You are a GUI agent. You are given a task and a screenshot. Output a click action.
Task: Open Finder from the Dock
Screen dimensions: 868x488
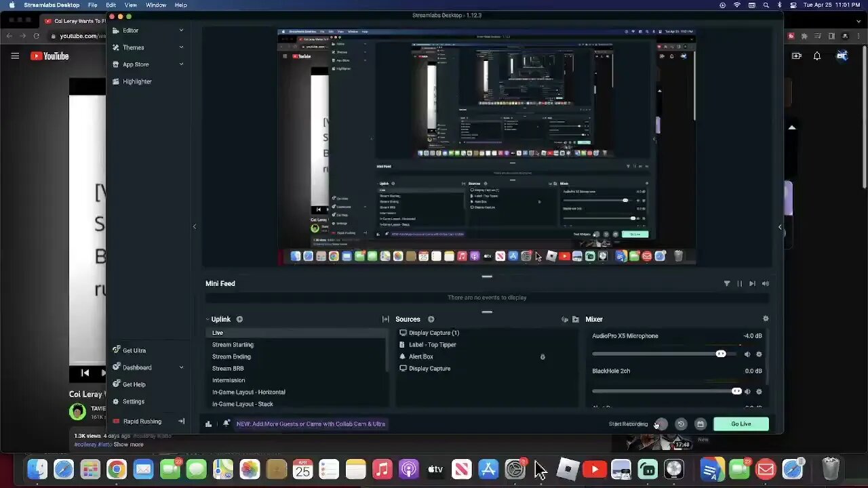37,469
